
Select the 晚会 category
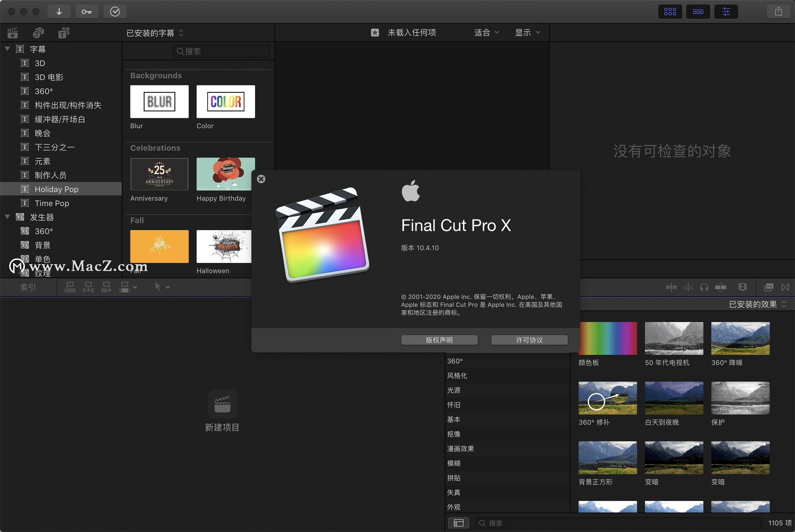(x=61, y=133)
